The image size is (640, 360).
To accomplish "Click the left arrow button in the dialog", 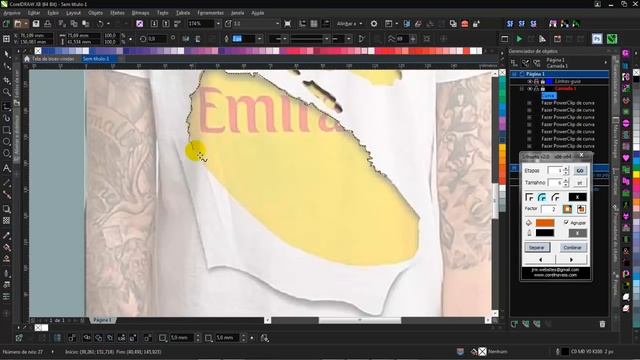I will click(540, 260).
